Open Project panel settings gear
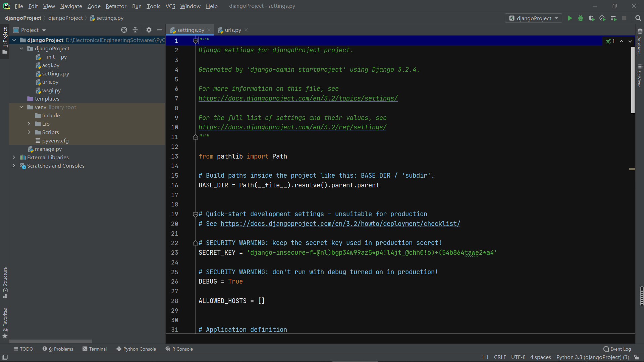 coord(149,30)
